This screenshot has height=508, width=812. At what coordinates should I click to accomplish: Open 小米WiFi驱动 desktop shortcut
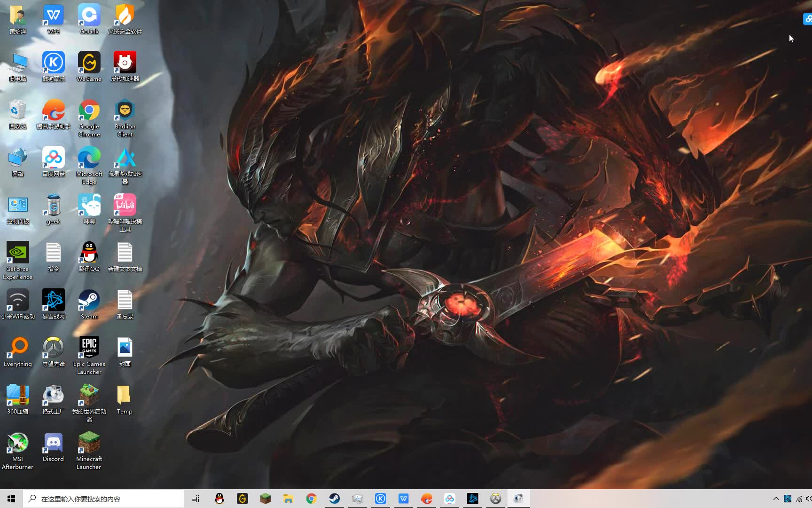pyautogui.click(x=18, y=304)
